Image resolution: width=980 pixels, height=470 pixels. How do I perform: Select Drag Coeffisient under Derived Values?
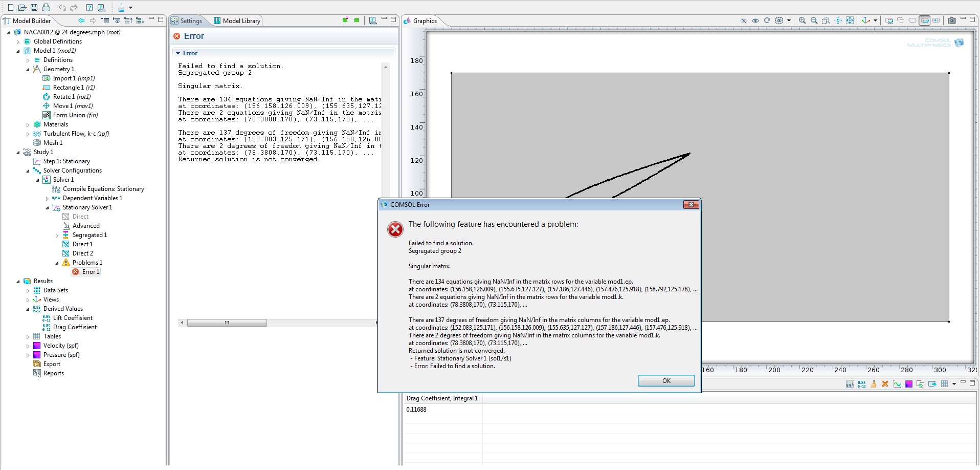(x=70, y=327)
